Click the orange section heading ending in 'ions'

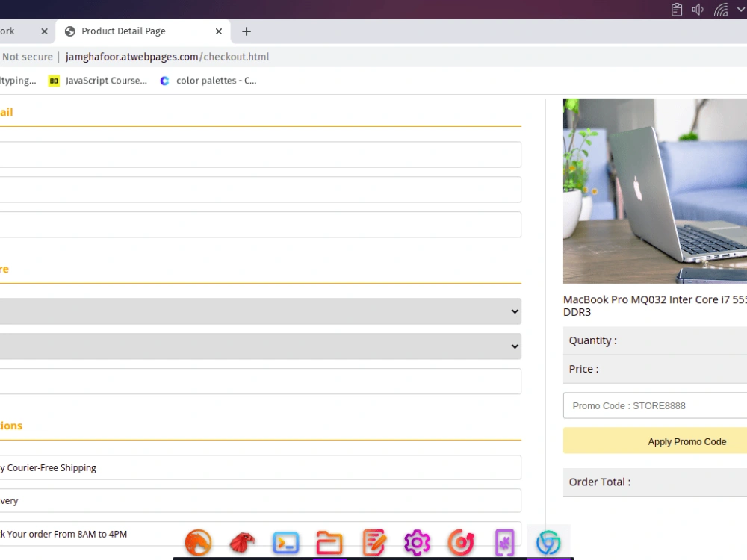click(11, 426)
